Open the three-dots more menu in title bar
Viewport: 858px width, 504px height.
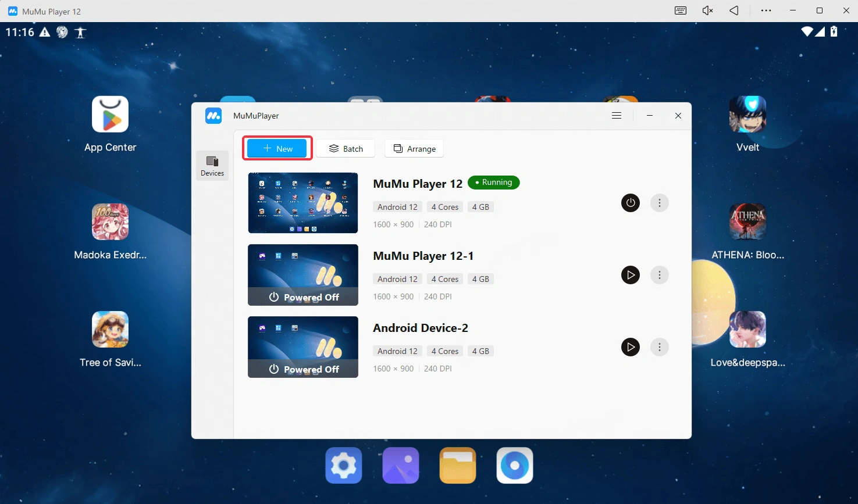766,10
